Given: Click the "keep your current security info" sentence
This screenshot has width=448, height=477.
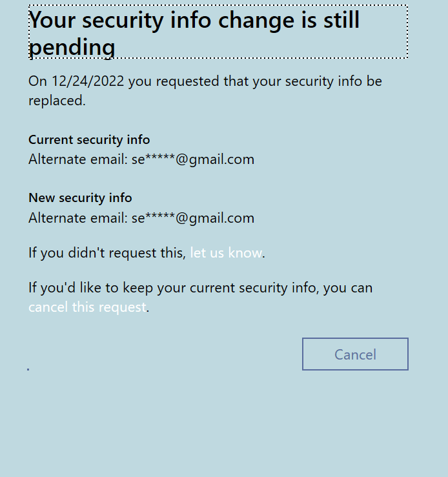Looking at the screenshot, I should click(200, 288).
